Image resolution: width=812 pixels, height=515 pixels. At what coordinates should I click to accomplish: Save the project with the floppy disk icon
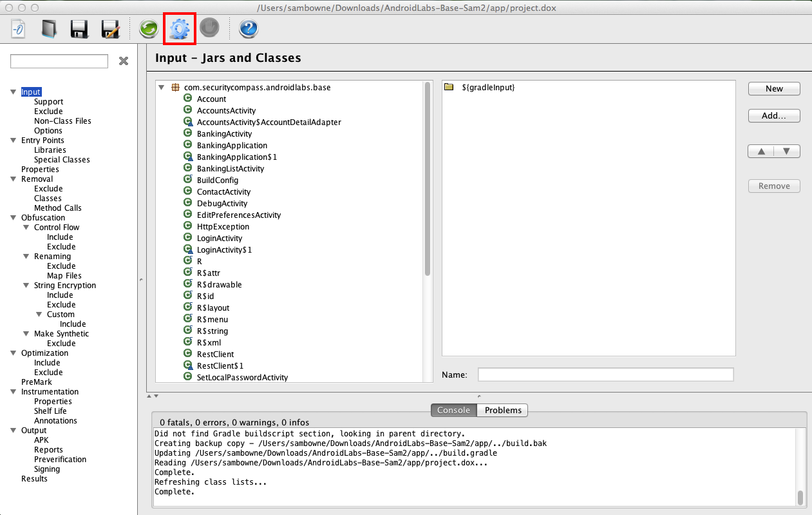pyautogui.click(x=79, y=29)
